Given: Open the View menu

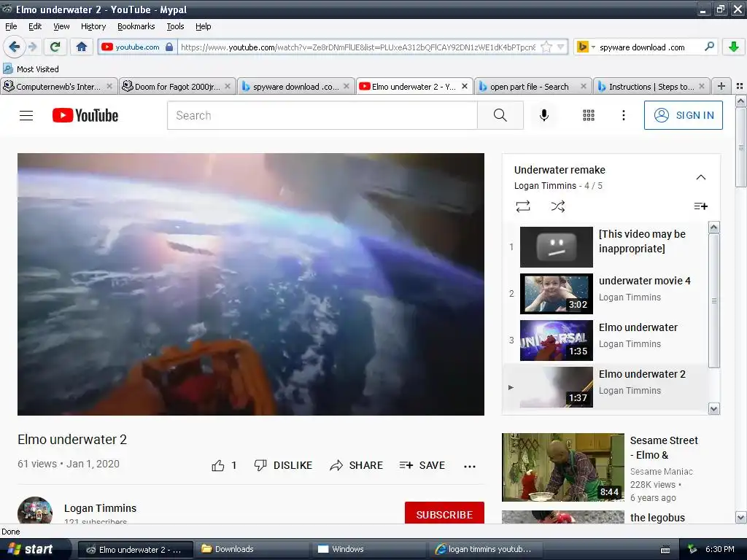Looking at the screenshot, I should (x=61, y=26).
